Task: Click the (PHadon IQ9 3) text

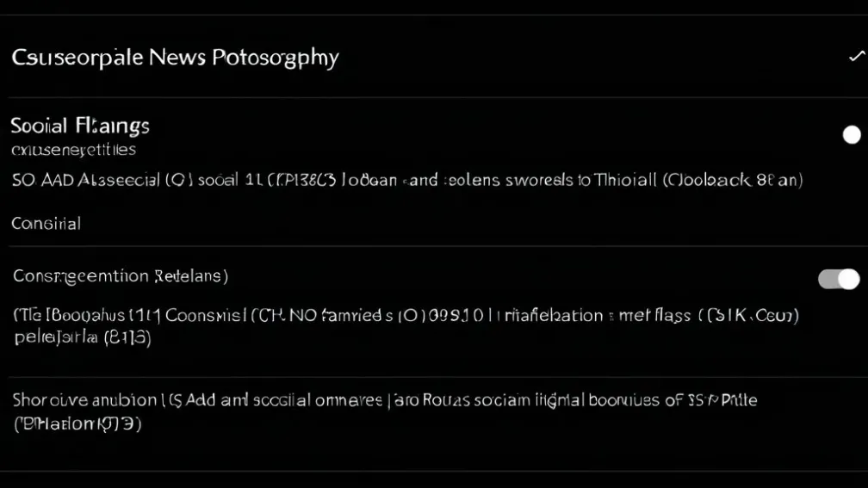Action: 77,423
